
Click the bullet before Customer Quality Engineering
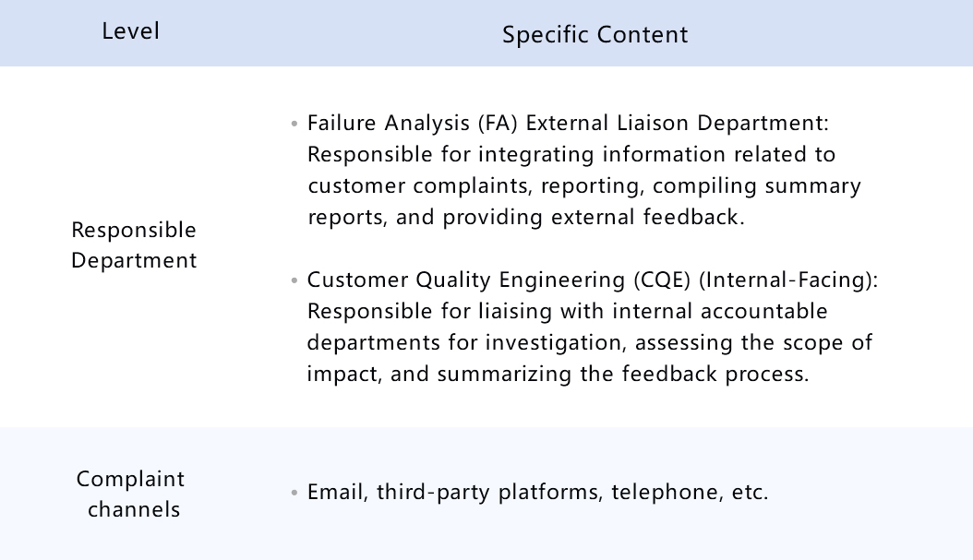point(294,280)
